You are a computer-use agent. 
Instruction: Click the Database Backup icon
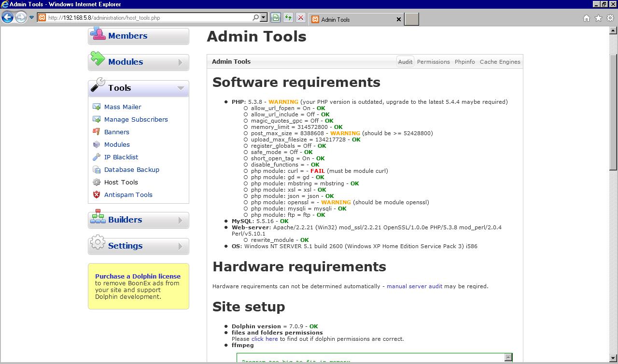click(x=97, y=169)
